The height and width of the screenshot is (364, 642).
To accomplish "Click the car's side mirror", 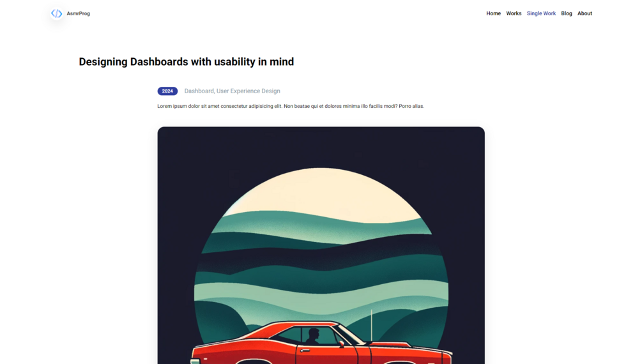I will (x=341, y=344).
